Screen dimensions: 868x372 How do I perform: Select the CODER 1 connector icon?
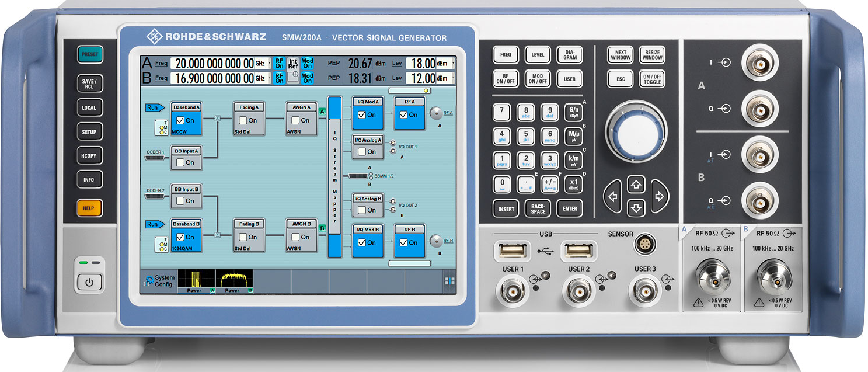(x=156, y=158)
